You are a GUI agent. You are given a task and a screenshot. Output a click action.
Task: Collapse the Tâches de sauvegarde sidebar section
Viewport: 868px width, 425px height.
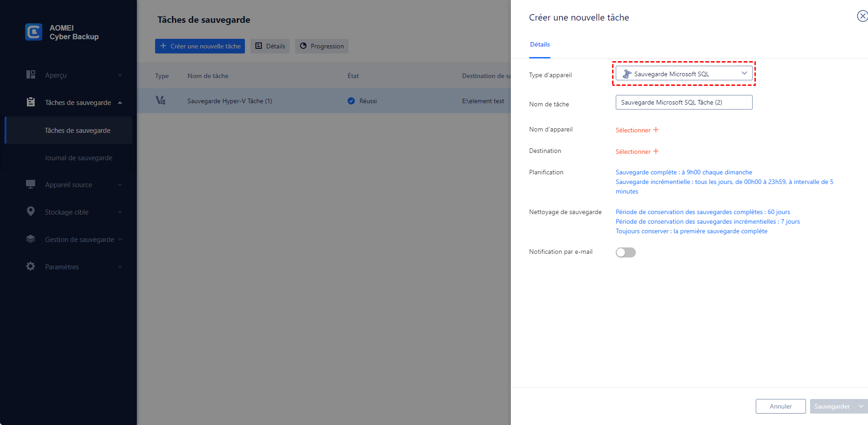click(120, 103)
